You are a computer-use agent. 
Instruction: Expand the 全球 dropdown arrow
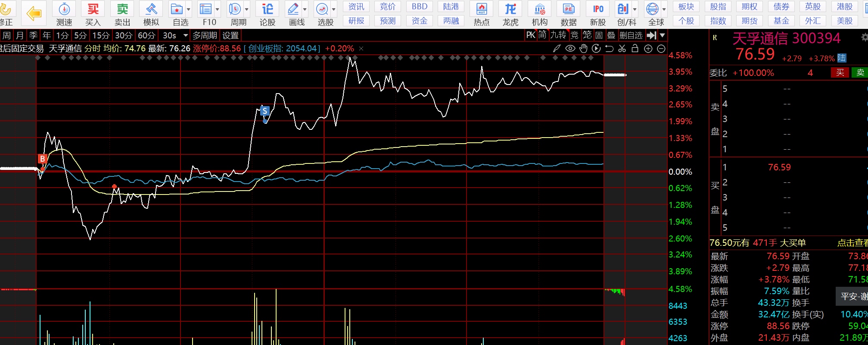point(664,9)
